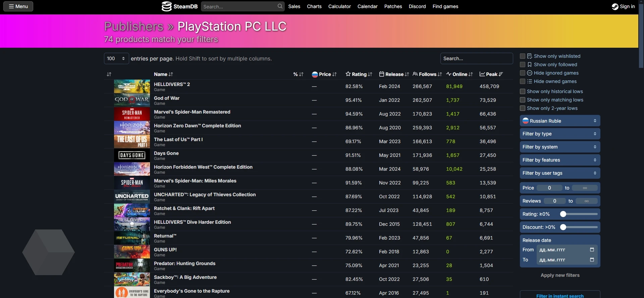Toggle Hide ignored games checkbox
This screenshot has width=644, height=298.
click(523, 73)
